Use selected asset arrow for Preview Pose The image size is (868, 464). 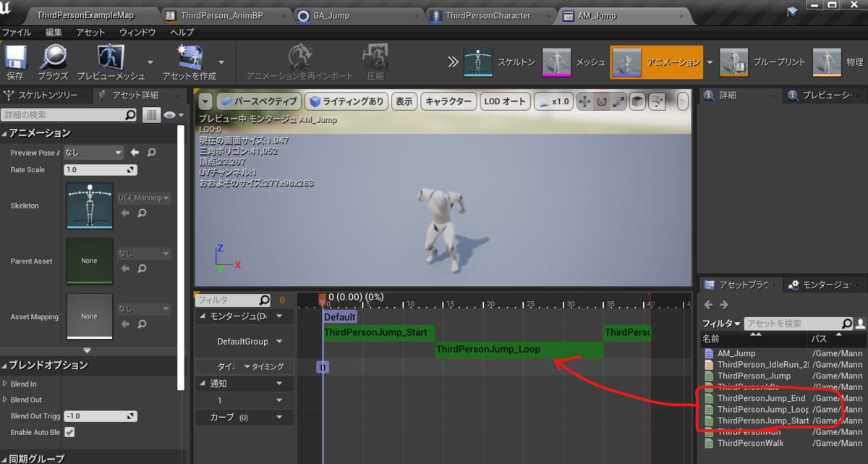point(135,153)
